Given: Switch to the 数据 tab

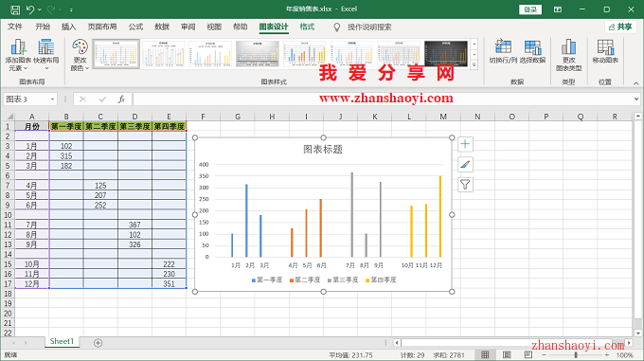Looking at the screenshot, I should pos(162,27).
